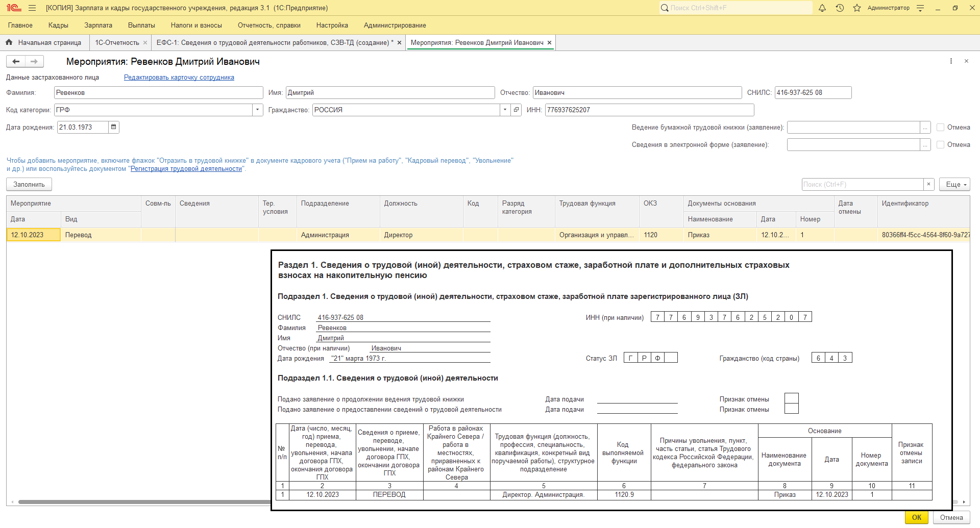Open the notifications bell icon
The image size is (980, 528).
(x=822, y=8)
